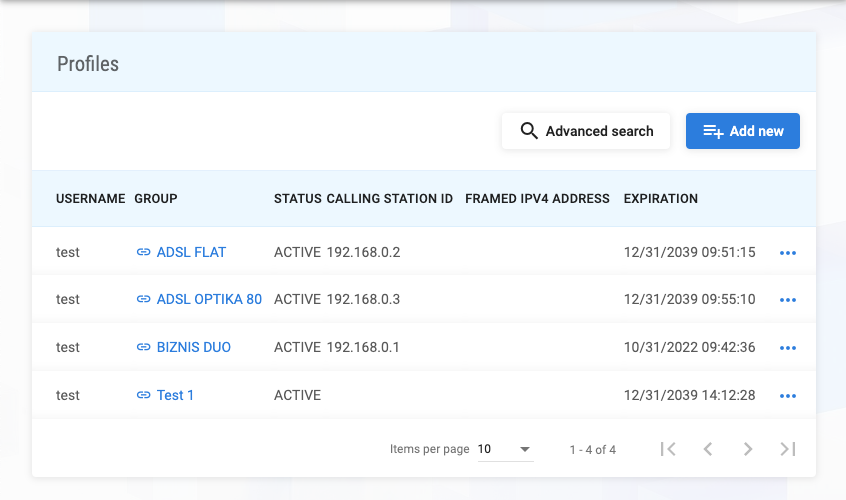Viewport: 846px width, 500px height.
Task: Open the BIZNIS DUO group link
Action: [193, 347]
